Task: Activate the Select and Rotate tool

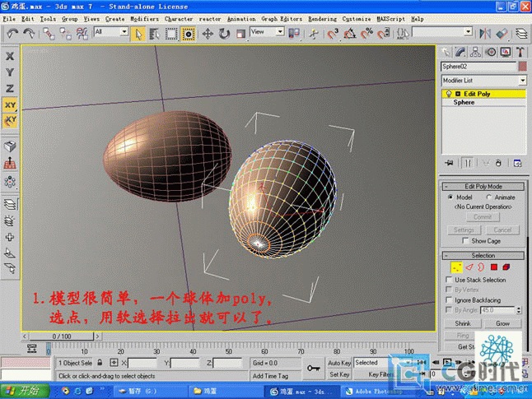Action: pyautogui.click(x=224, y=34)
